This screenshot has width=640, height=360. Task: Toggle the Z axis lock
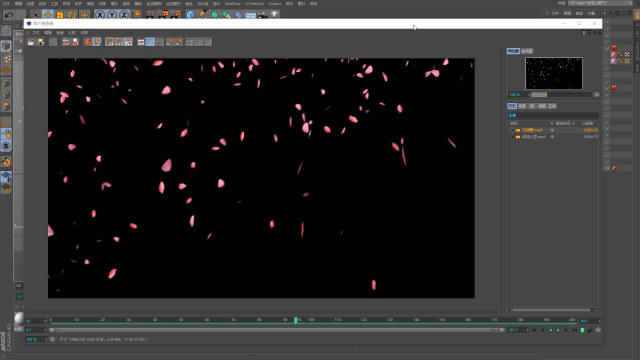pos(124,15)
